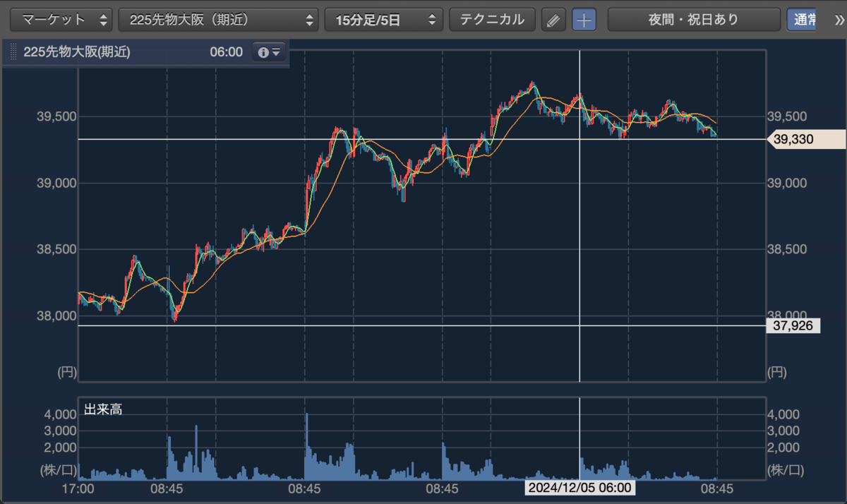
Task: Click the 4,000 left volume axis label
Action: (59, 414)
